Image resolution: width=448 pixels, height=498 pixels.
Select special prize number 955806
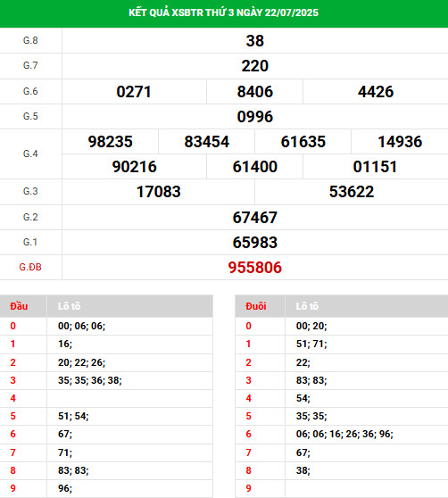tap(255, 268)
